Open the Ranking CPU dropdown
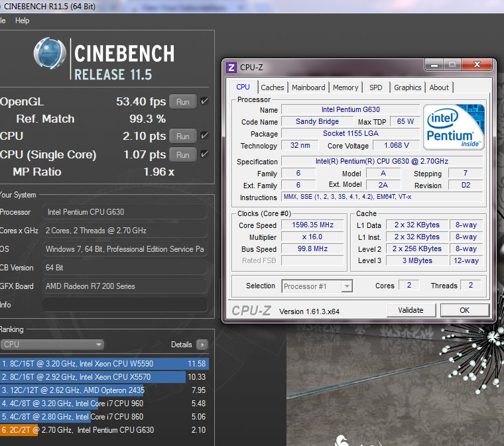This screenshot has height=446, width=504. pyautogui.click(x=52, y=345)
